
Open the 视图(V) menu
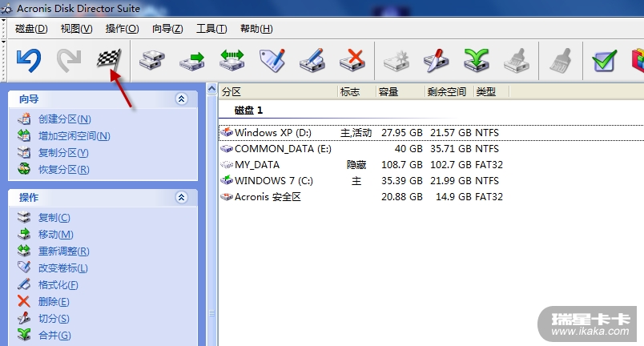tap(76, 29)
